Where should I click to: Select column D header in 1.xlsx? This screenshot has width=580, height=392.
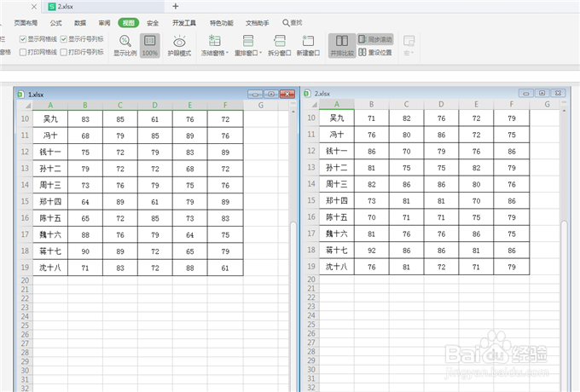[155, 106]
